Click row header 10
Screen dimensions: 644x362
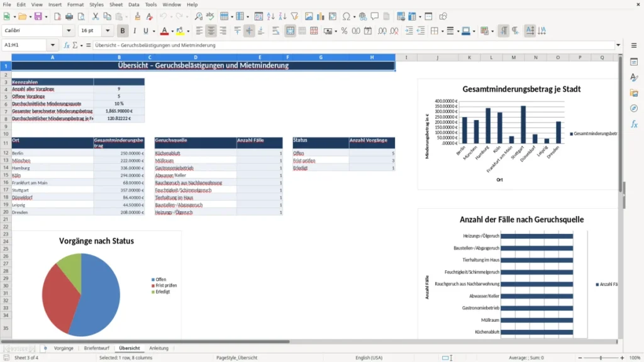pyautogui.click(x=6, y=134)
